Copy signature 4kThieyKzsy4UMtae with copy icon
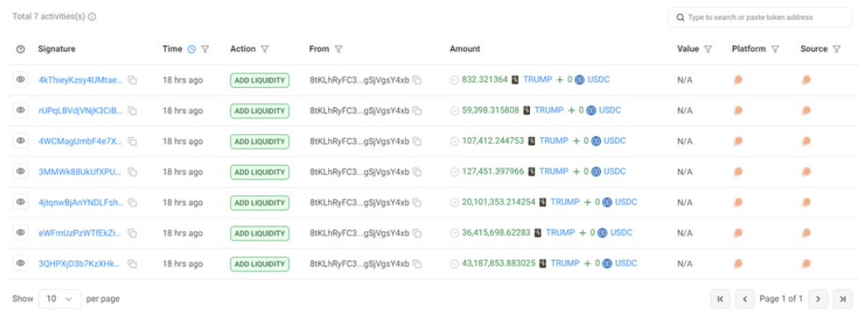868x314 pixels. coord(133,80)
